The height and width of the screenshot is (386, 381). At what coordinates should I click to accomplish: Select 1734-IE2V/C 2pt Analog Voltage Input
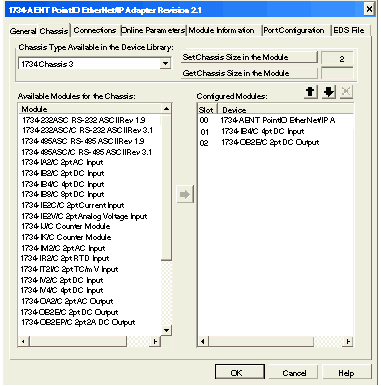[x=84, y=216]
